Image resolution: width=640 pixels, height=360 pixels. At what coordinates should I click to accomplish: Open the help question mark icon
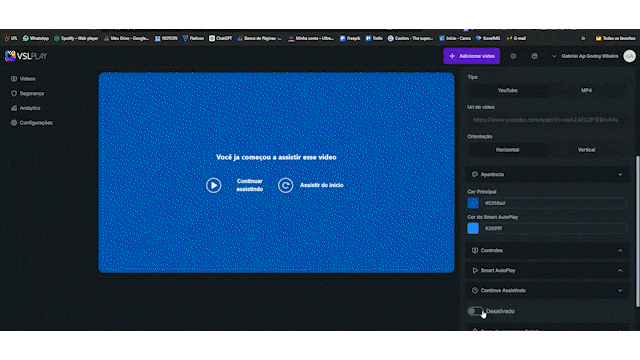pos(534,56)
